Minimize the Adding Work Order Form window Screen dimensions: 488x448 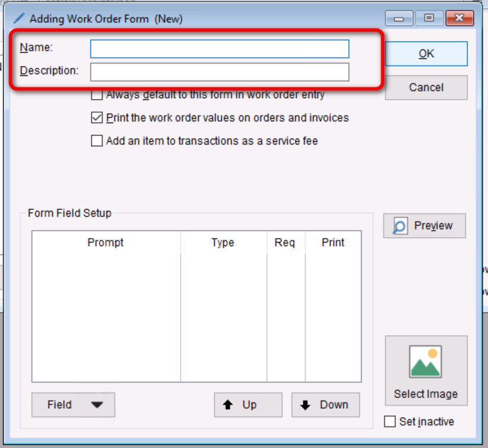[x=399, y=18]
